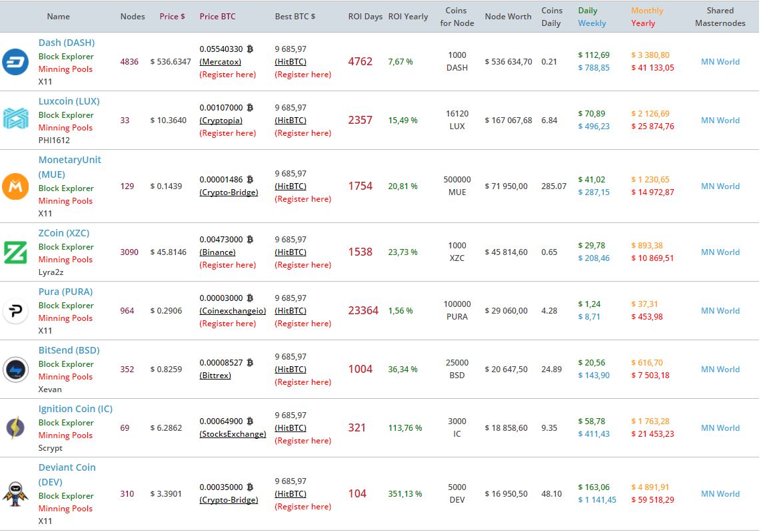The height and width of the screenshot is (532, 761).
Task: Click Register here under Binance
Action: click(228, 265)
